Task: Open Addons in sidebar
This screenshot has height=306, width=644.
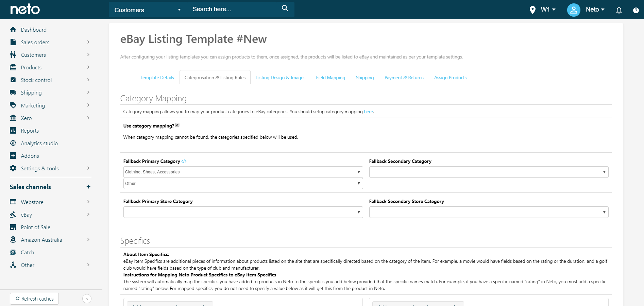Action: [30, 156]
